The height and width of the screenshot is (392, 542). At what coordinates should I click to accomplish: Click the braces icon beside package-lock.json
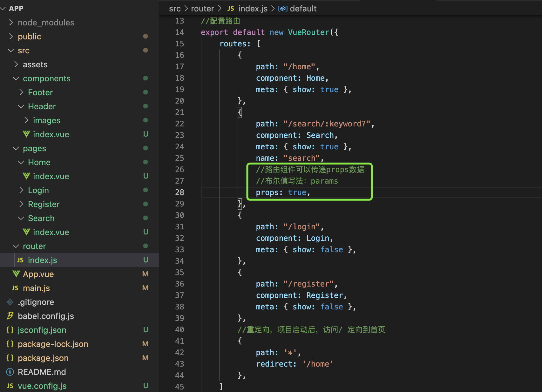click(10, 344)
